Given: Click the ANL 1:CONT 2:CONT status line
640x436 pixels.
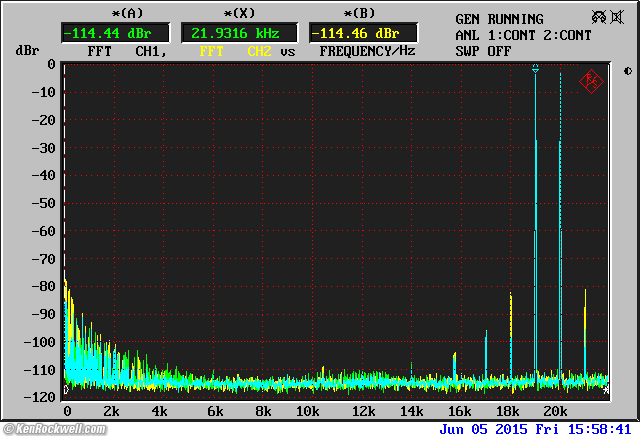Looking at the screenshot, I should point(523,35).
